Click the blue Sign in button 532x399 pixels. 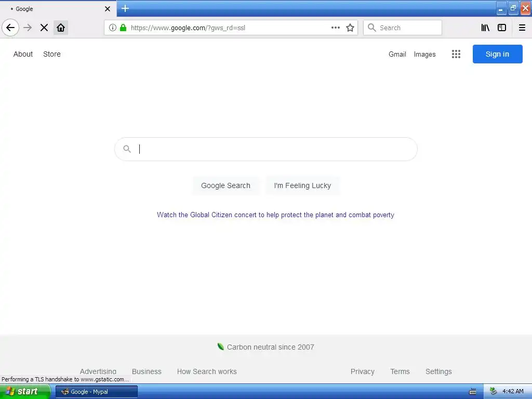497,54
